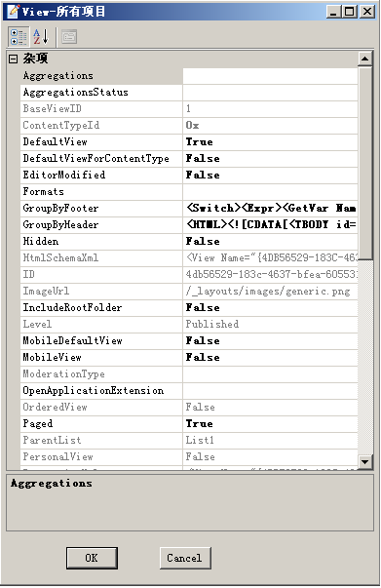Image resolution: width=381 pixels, height=588 pixels.
Task: Click the OpenApplicationExtension value field
Action: click(x=271, y=390)
